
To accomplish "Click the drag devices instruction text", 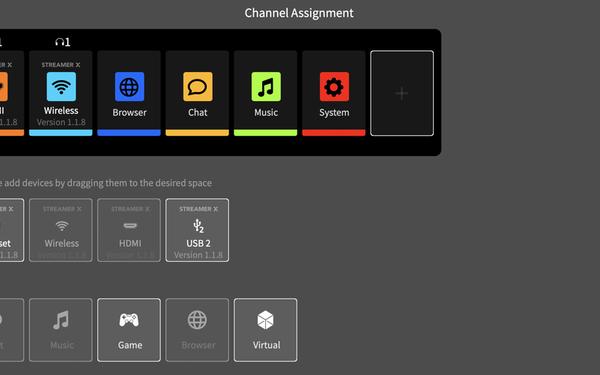I will click(106, 183).
